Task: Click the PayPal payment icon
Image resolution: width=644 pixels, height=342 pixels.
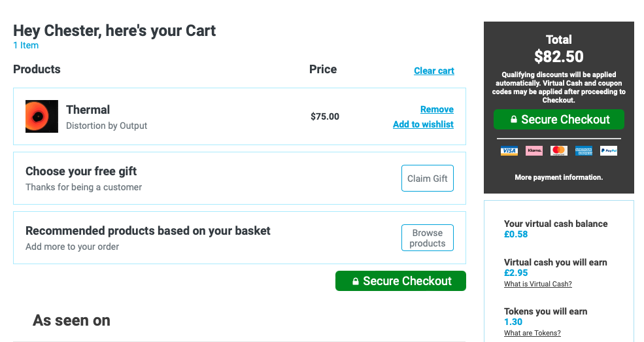Action: click(x=608, y=150)
